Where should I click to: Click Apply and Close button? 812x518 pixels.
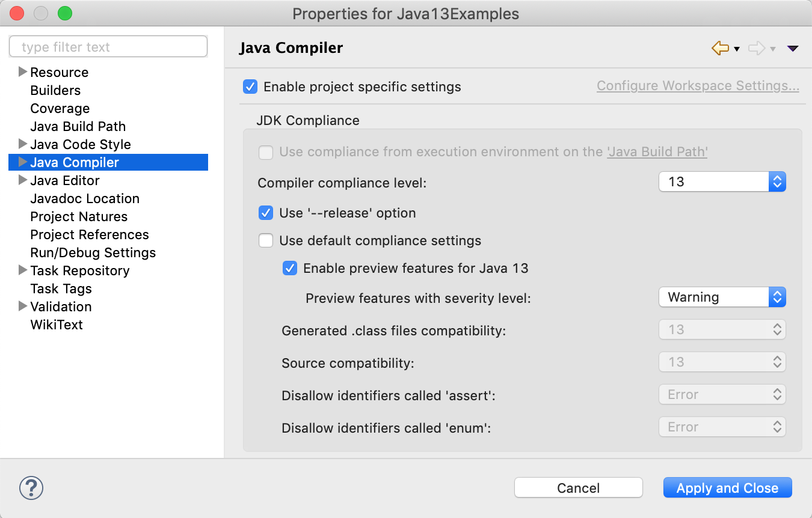728,488
